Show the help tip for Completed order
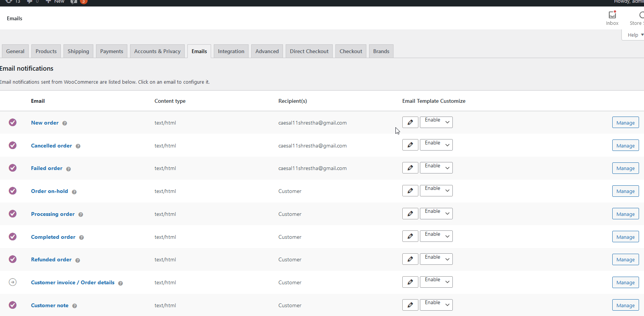644x316 pixels. (81, 237)
